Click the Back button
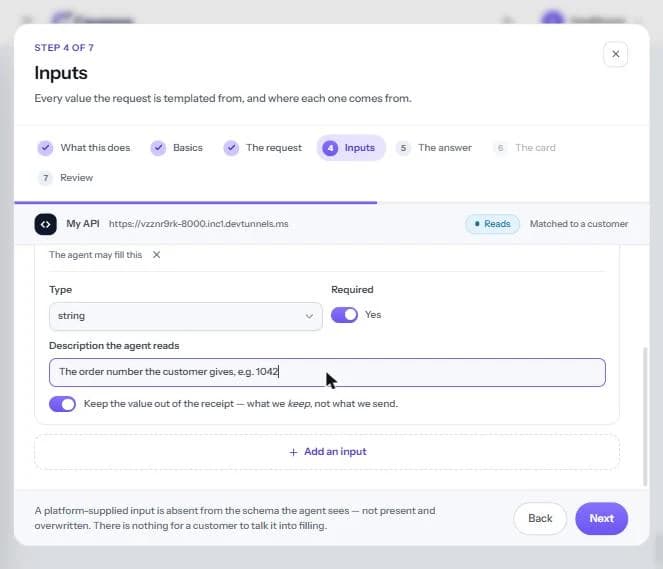Viewport: 663px width, 569px height. (540, 519)
